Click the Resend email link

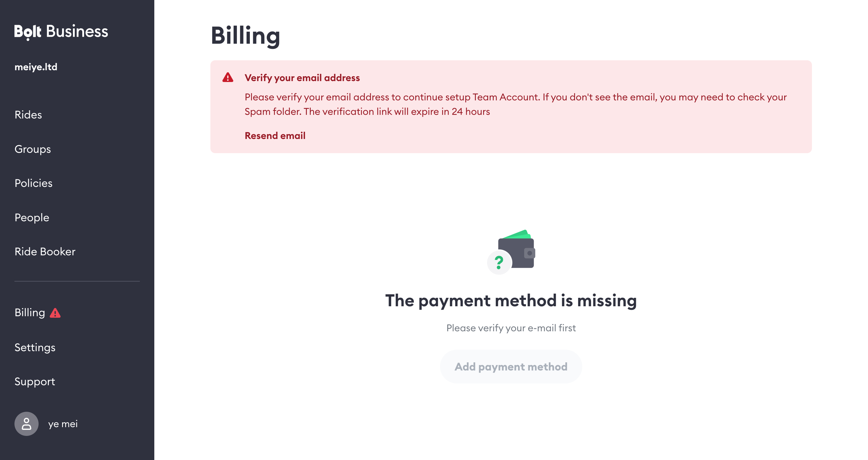click(275, 135)
